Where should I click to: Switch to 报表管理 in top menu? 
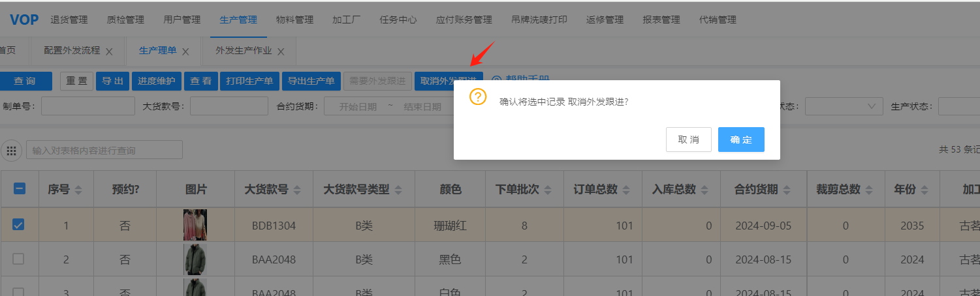[x=661, y=20]
